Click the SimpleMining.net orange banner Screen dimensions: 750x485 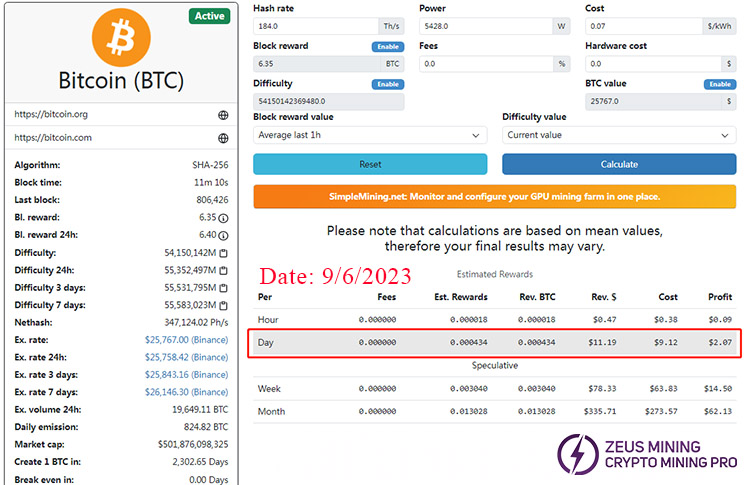pyautogui.click(x=495, y=196)
